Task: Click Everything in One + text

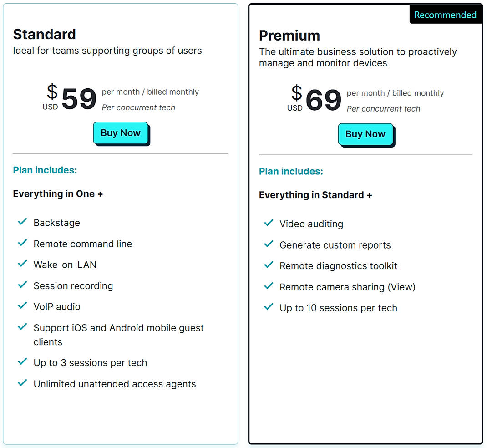Action: point(58,193)
